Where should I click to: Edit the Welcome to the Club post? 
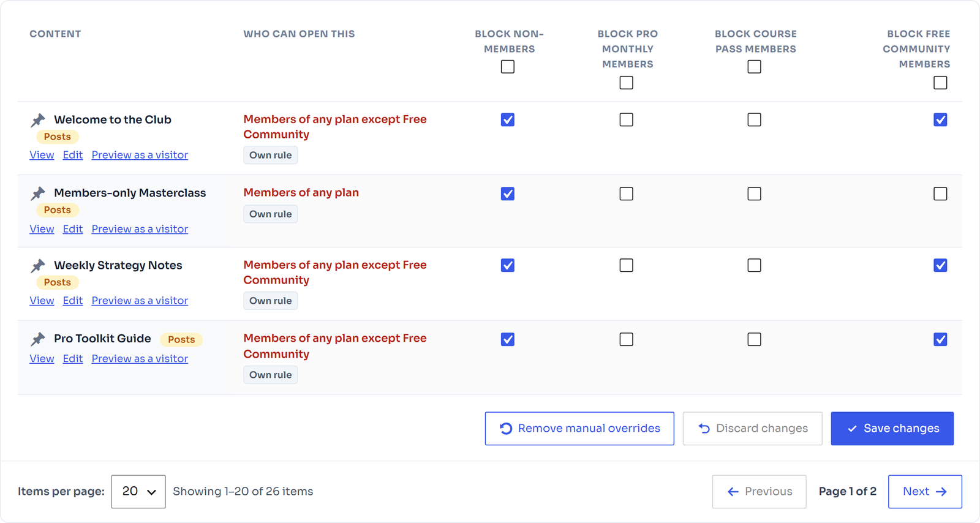73,155
